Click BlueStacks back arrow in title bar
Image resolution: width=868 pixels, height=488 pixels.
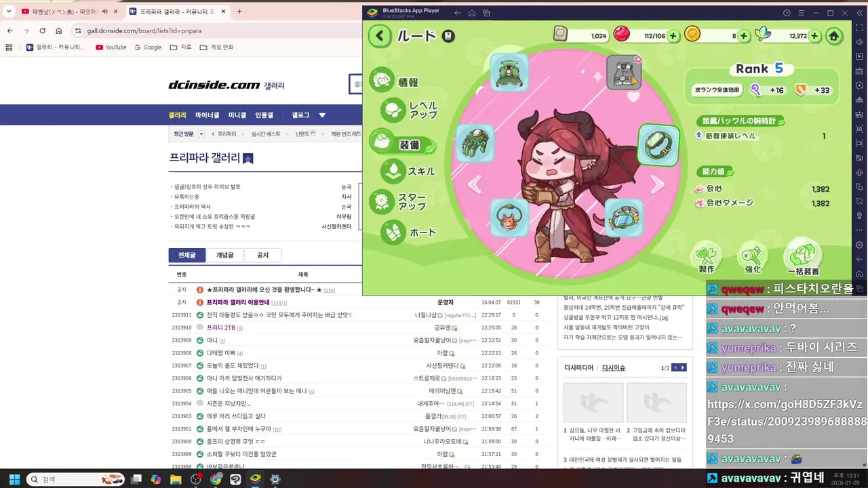click(x=458, y=13)
